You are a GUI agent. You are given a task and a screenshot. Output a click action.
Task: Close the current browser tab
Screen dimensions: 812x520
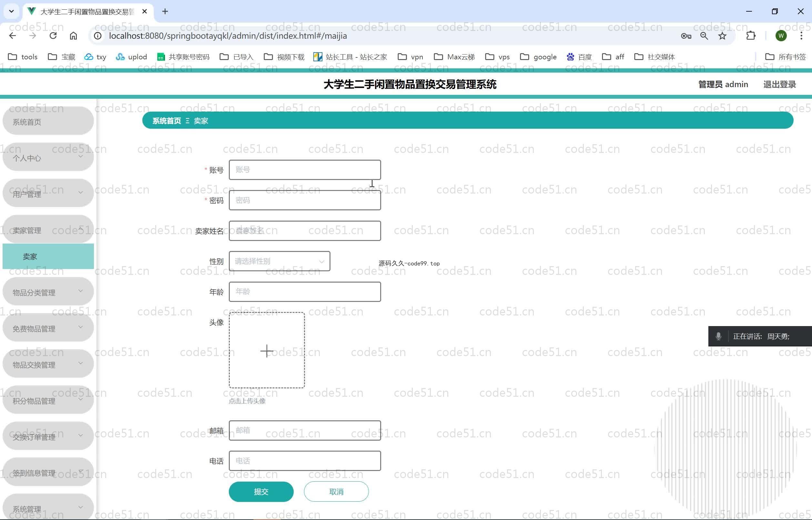pos(145,12)
